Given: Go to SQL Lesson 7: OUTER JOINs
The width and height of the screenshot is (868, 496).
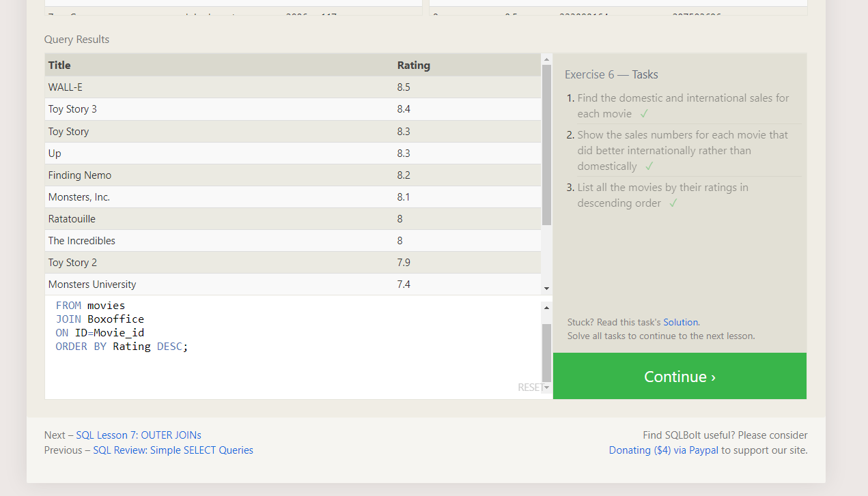Looking at the screenshot, I should (x=139, y=435).
